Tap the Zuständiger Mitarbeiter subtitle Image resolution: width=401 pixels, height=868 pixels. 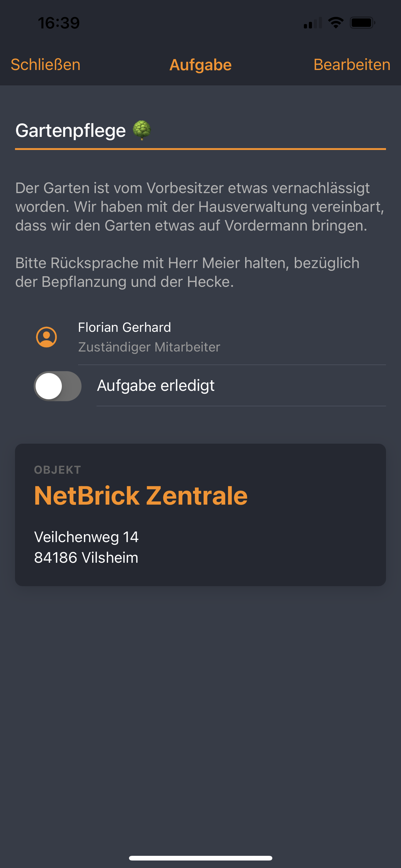pyautogui.click(x=149, y=347)
